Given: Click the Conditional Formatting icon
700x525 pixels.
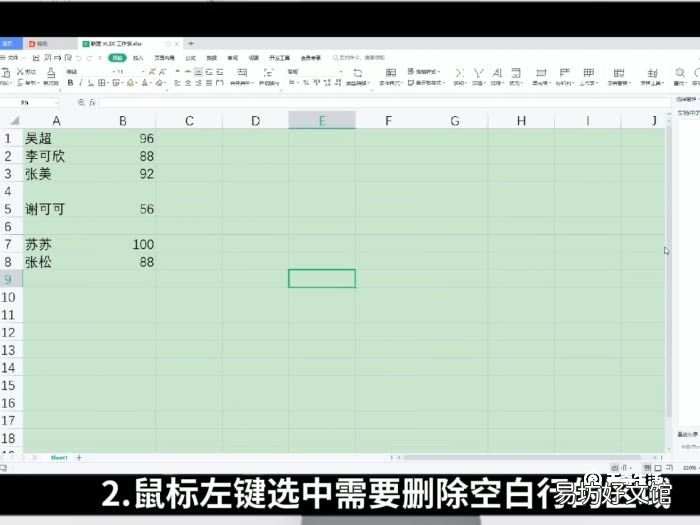Looking at the screenshot, I should click(x=391, y=73).
